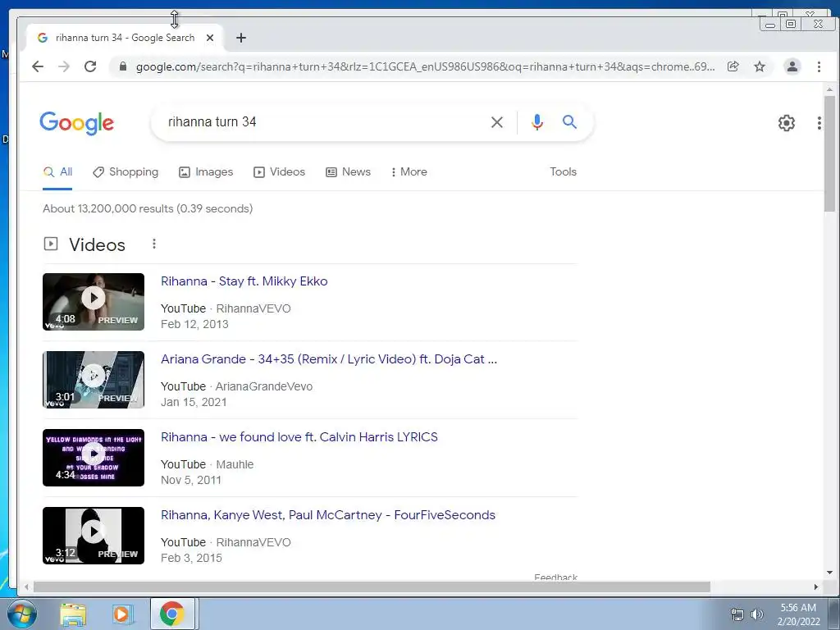Reload the Google search page
The width and height of the screenshot is (840, 630).
[x=90, y=66]
